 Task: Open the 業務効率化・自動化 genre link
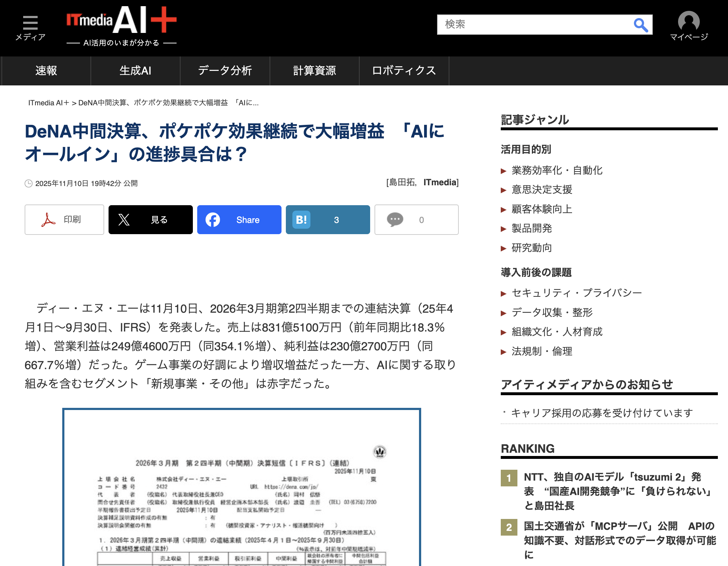pos(557,170)
